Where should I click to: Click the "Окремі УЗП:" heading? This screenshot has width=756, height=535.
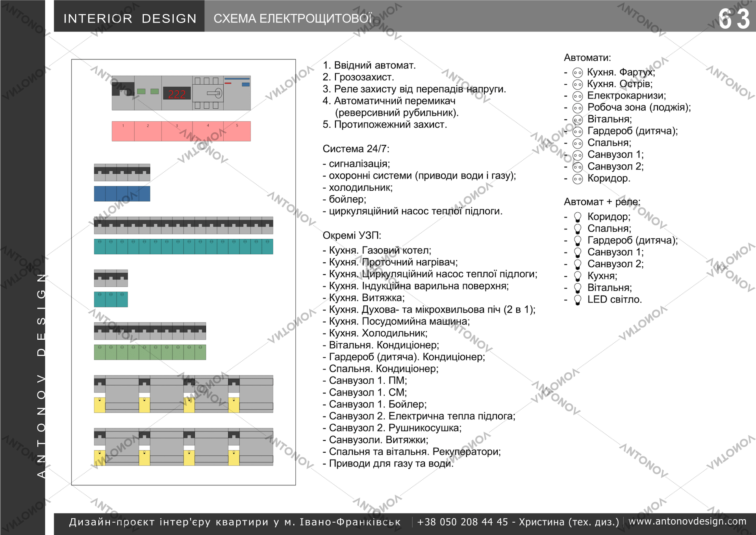tap(352, 236)
